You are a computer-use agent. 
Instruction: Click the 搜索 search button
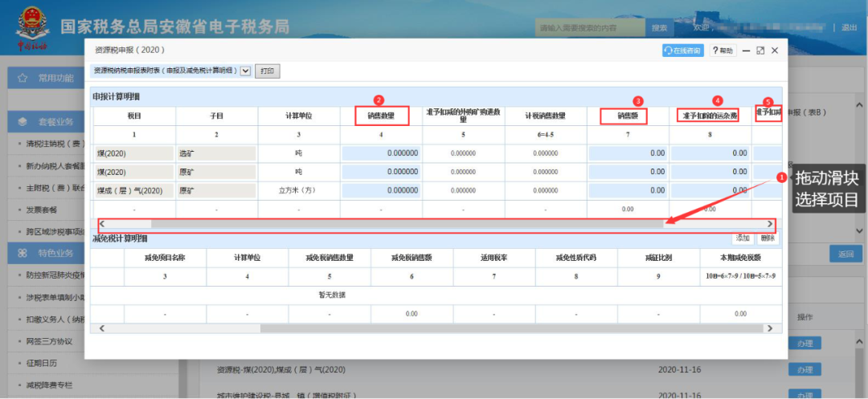point(659,28)
